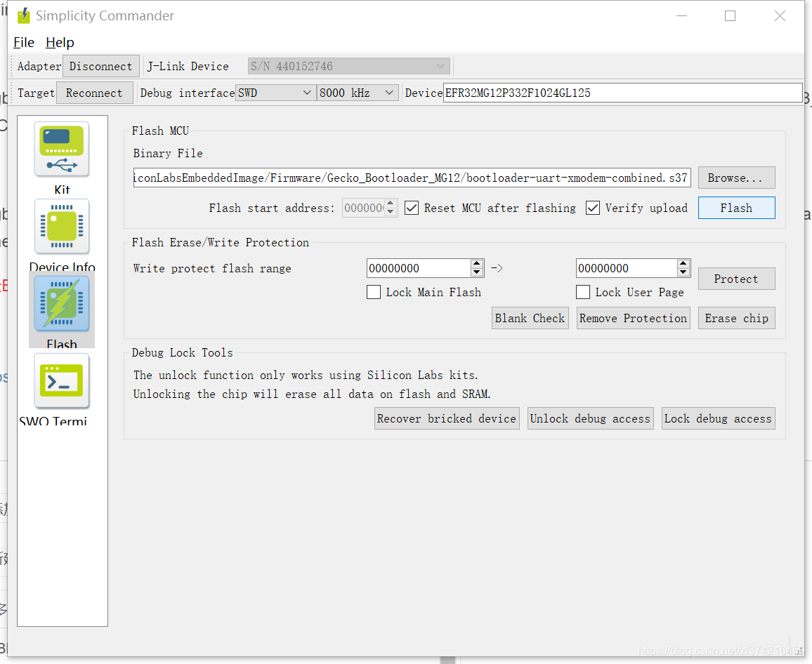Open the 8000 kHz speed dropdown
Image resolution: width=812 pixels, height=664 pixels.
(x=358, y=93)
